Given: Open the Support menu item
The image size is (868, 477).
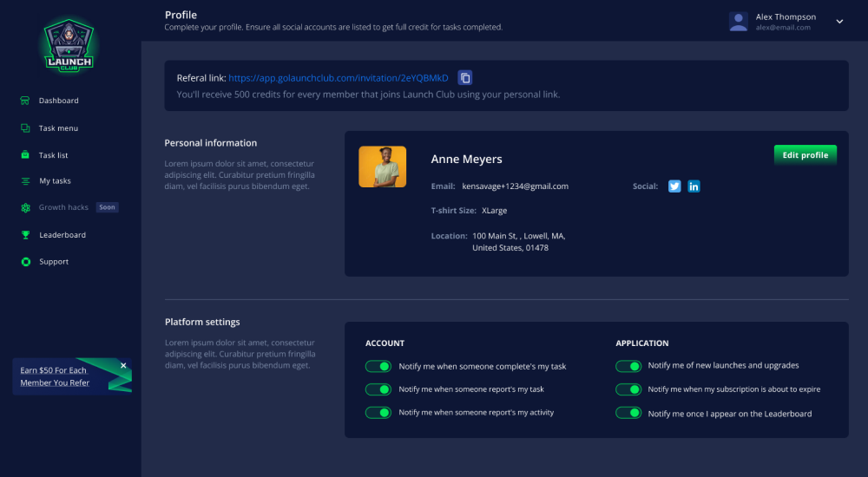Looking at the screenshot, I should coord(54,262).
